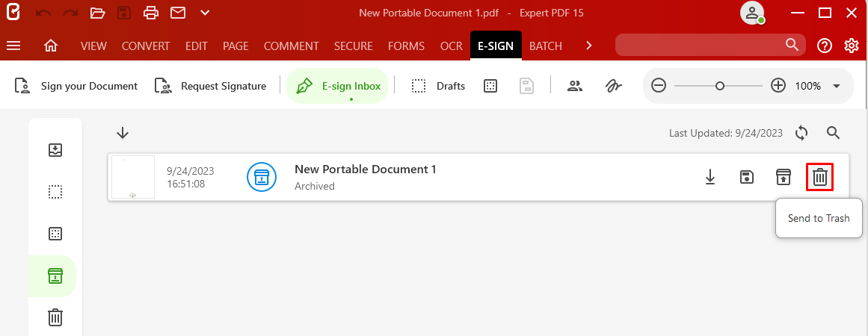The image size is (868, 336).
Task: Save New Portable Document 1 with disk icon
Action: (748, 178)
